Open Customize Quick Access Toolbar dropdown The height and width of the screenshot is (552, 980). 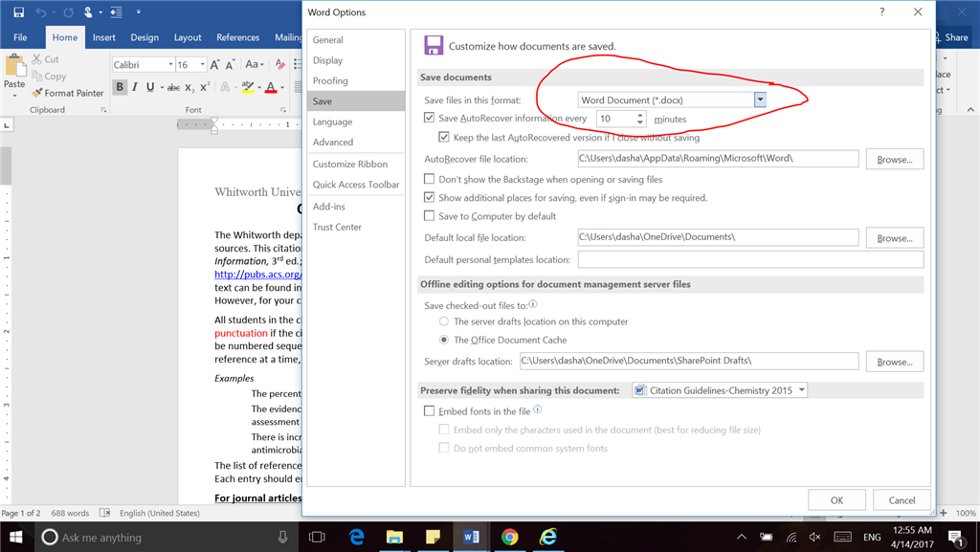coord(138,11)
